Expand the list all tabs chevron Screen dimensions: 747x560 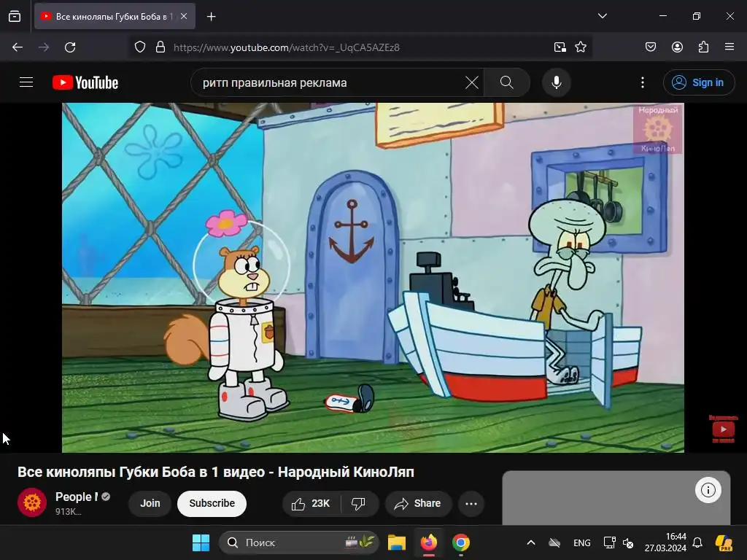coord(602,16)
